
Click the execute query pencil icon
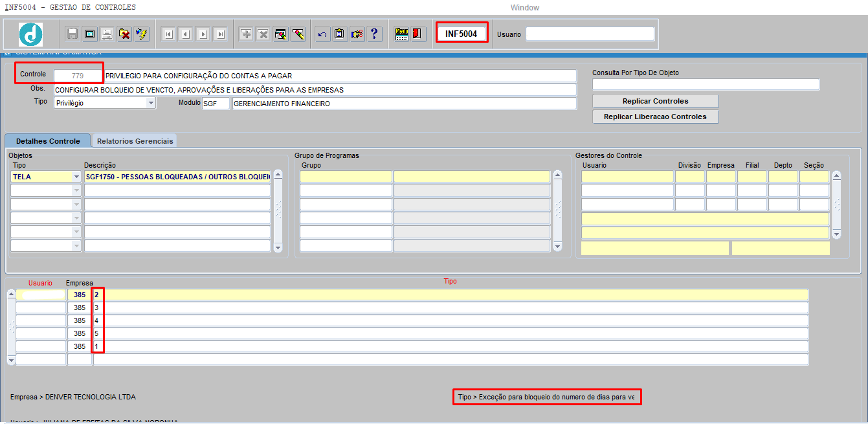click(298, 34)
